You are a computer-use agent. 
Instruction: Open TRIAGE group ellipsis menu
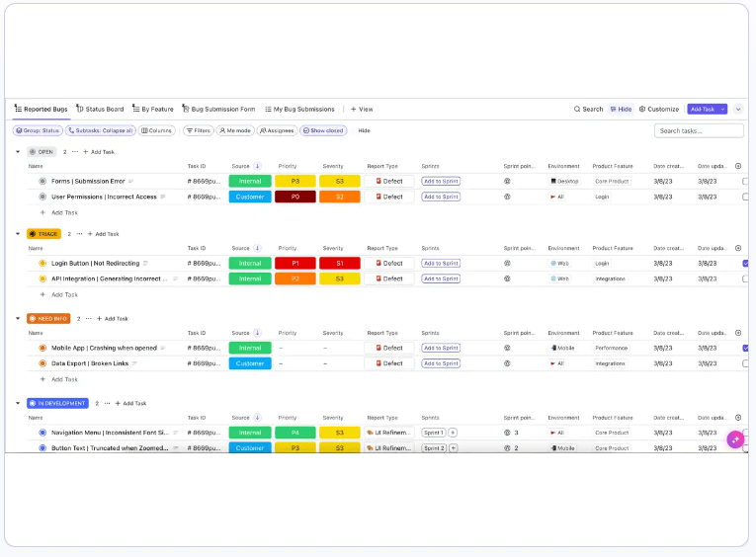[80, 234]
